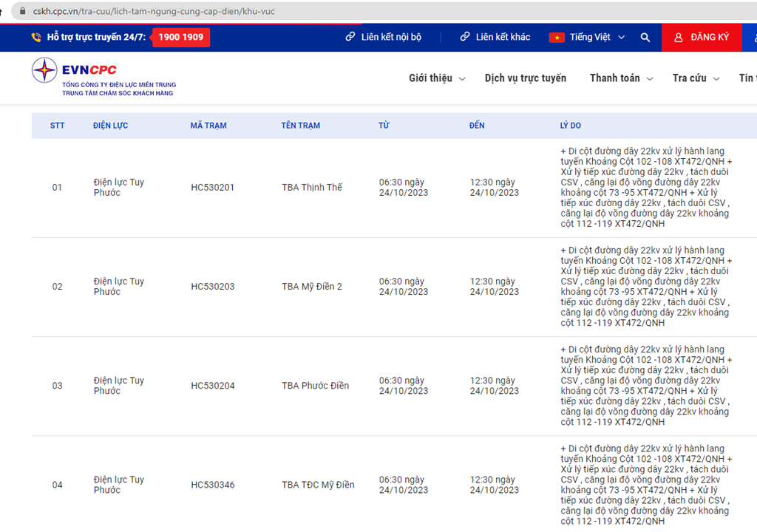Click the lock icon in address bar
The height and width of the screenshot is (532, 757).
(22, 10)
